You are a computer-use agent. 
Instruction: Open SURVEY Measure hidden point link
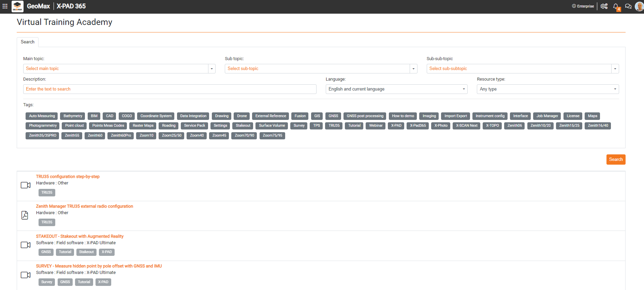pos(99,266)
